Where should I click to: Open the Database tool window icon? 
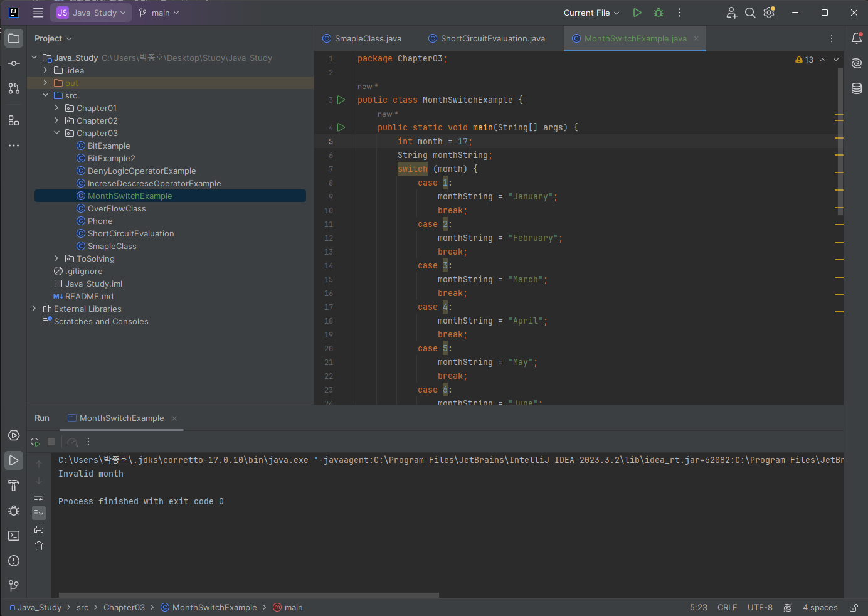pos(857,88)
